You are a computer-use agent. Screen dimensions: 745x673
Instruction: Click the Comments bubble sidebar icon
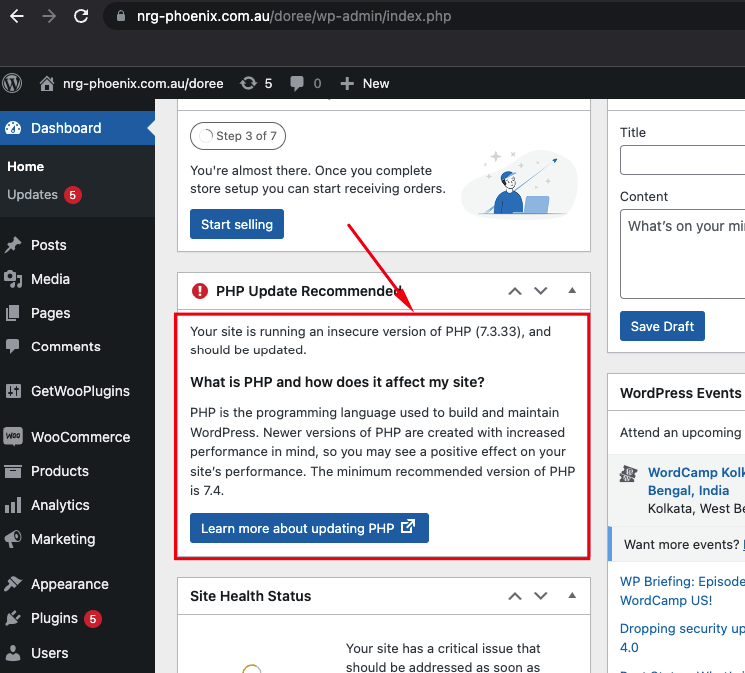coord(13,346)
